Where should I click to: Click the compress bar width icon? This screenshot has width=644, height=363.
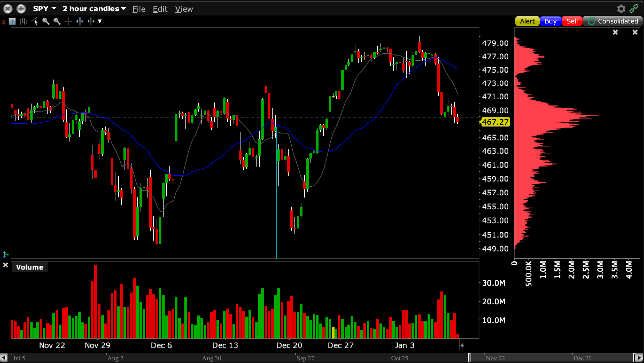point(91,21)
